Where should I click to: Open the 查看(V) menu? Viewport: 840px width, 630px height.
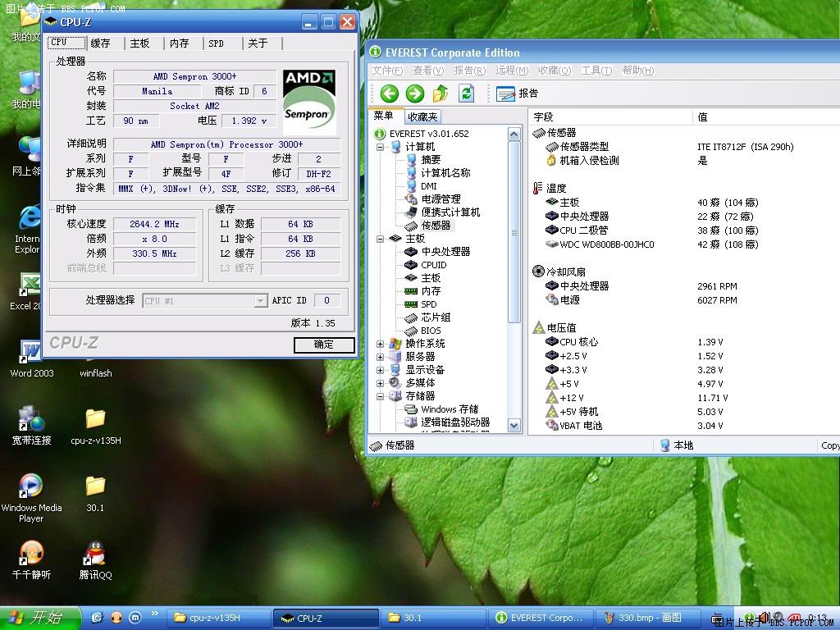tap(428, 71)
